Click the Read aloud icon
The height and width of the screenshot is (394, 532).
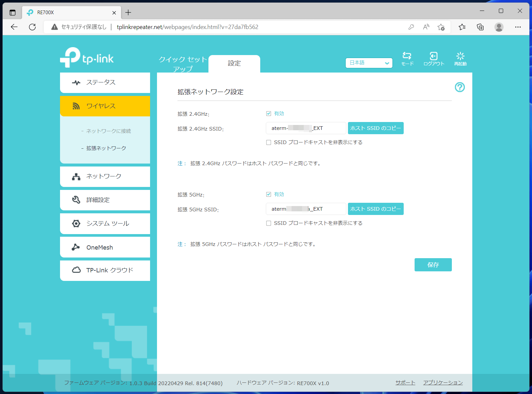(x=426, y=27)
